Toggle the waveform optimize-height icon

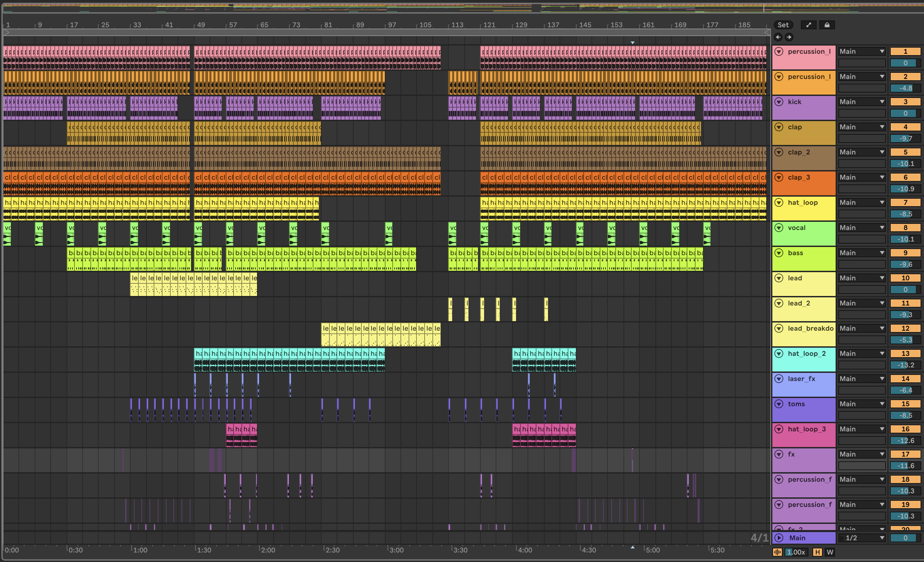pos(777,552)
